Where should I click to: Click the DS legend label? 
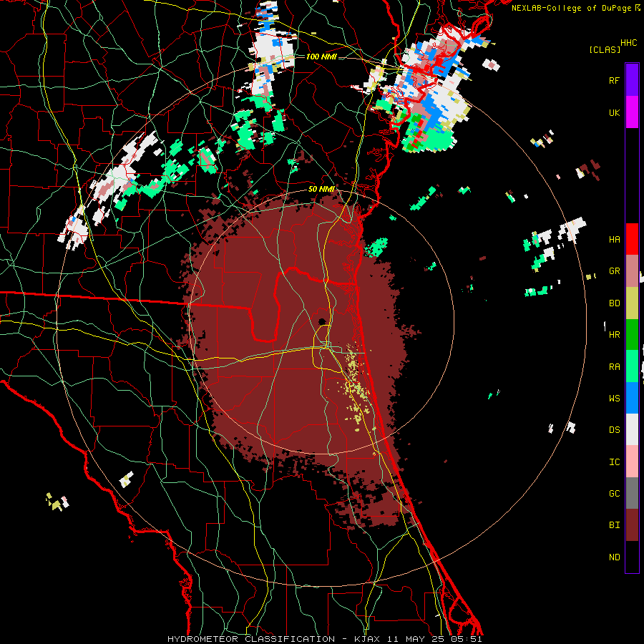(x=614, y=430)
